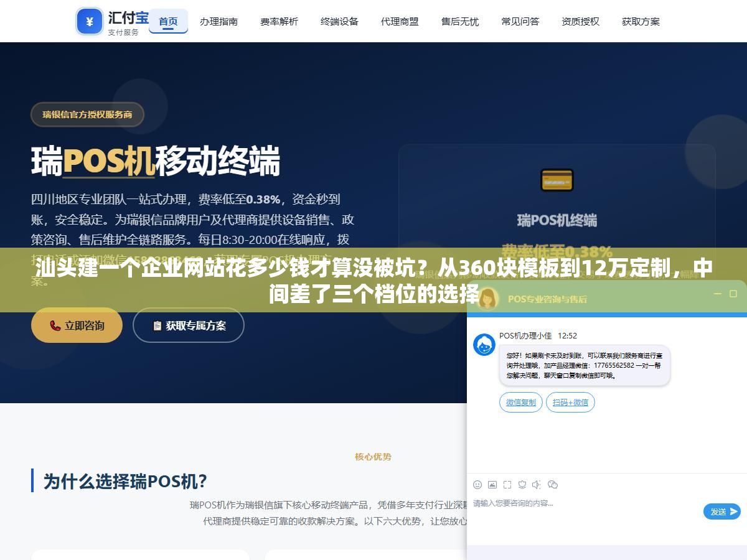Click the POS专业咨询与售后 chat title
The height and width of the screenshot is (560, 747).
point(547,299)
